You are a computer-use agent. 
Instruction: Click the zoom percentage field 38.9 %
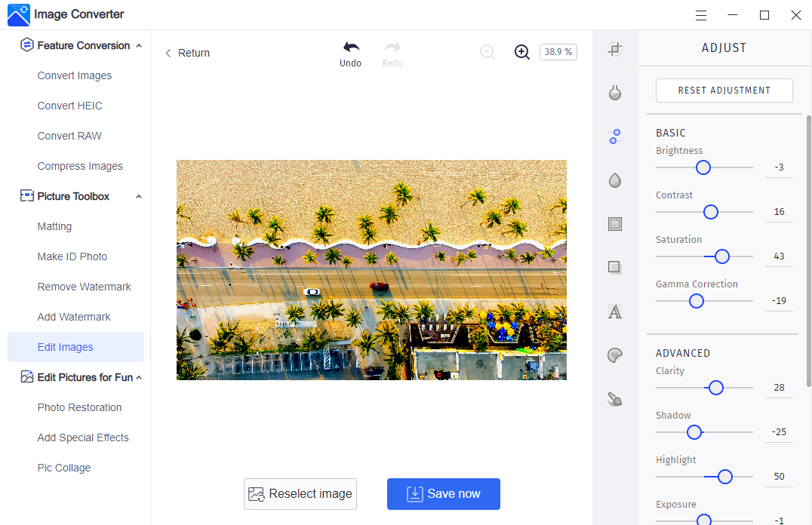click(558, 52)
